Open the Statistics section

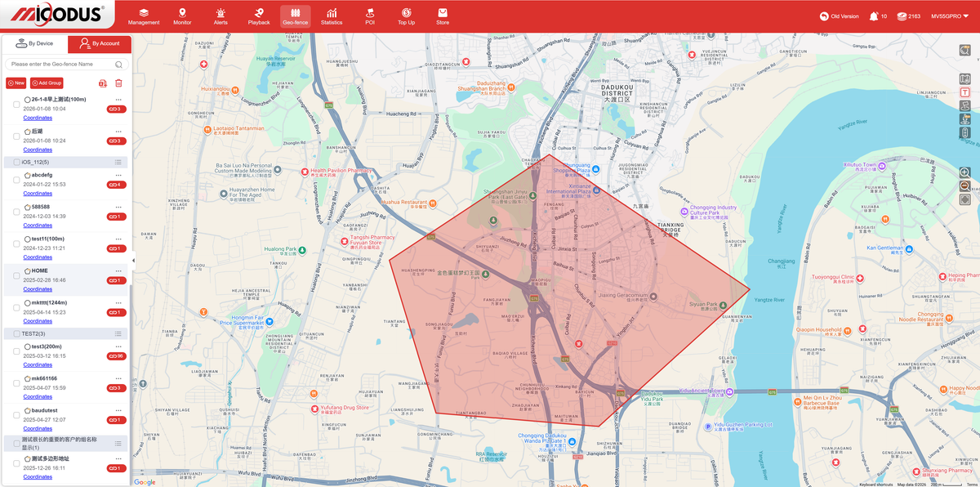tap(332, 16)
